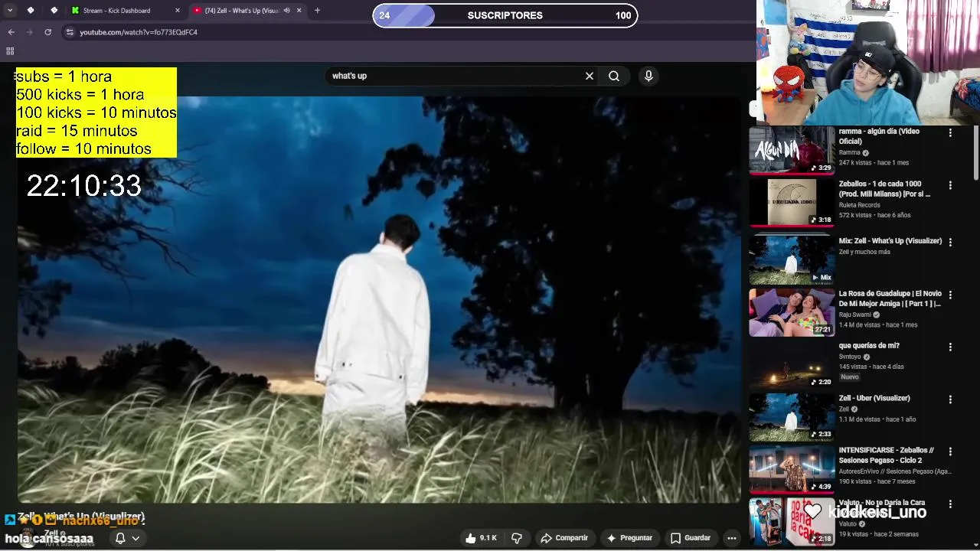Reload the YouTube page
This screenshot has height=551, width=980.
(x=47, y=32)
